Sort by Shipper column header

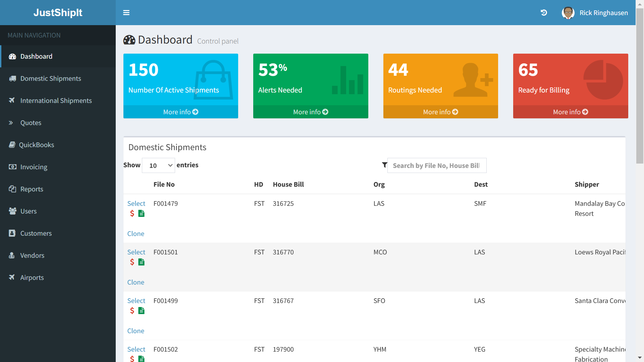pyautogui.click(x=587, y=184)
